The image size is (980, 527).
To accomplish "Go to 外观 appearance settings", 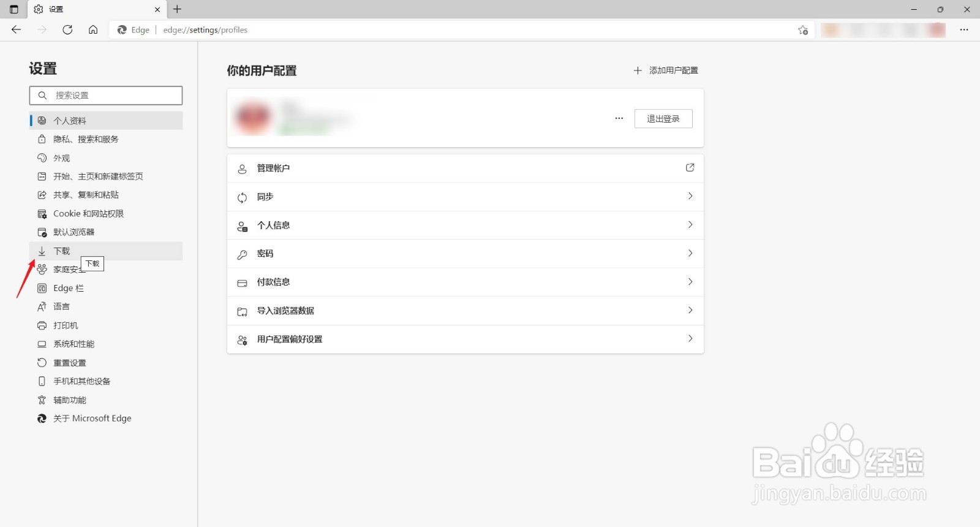I will [62, 158].
